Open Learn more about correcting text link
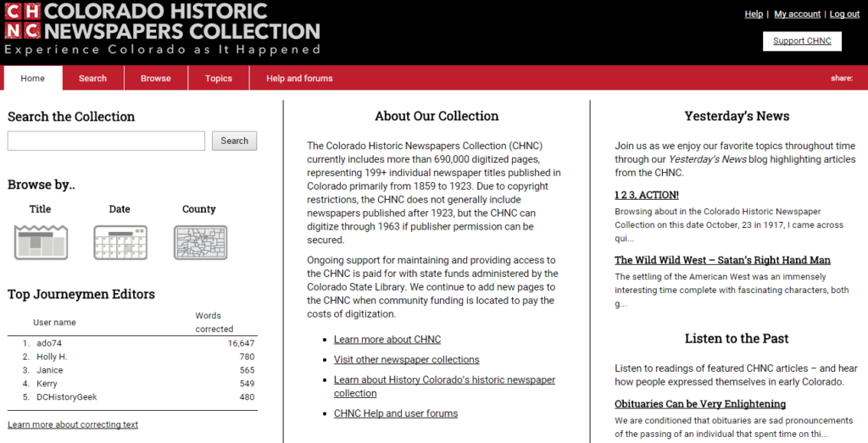 tap(73, 424)
